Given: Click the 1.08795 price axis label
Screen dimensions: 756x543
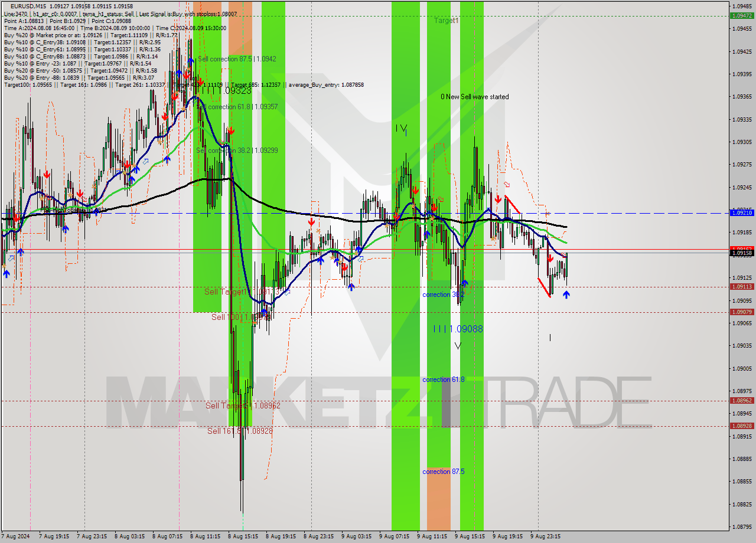Looking at the screenshot, I should (x=742, y=526).
